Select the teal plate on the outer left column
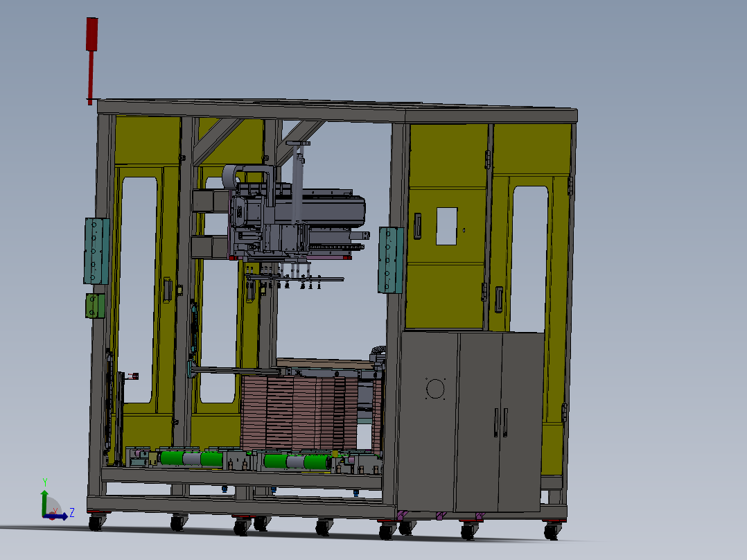747x560 pixels. coord(97,251)
